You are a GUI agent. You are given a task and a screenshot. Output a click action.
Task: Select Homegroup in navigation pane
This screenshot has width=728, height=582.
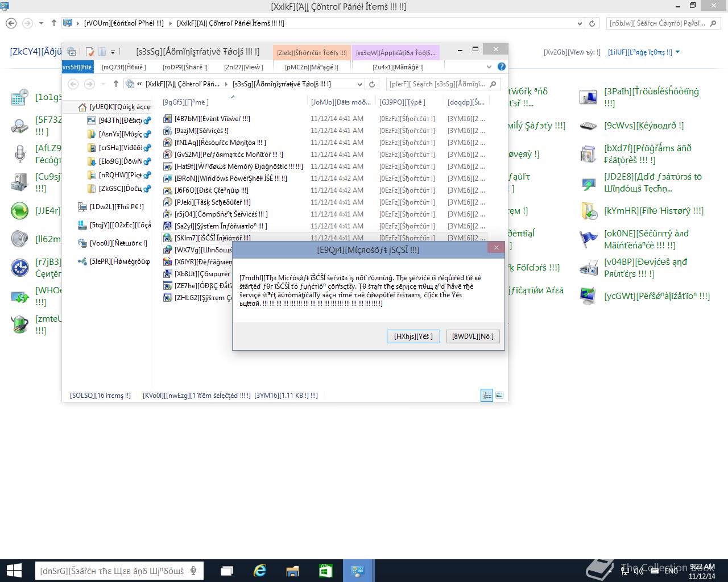click(x=114, y=261)
